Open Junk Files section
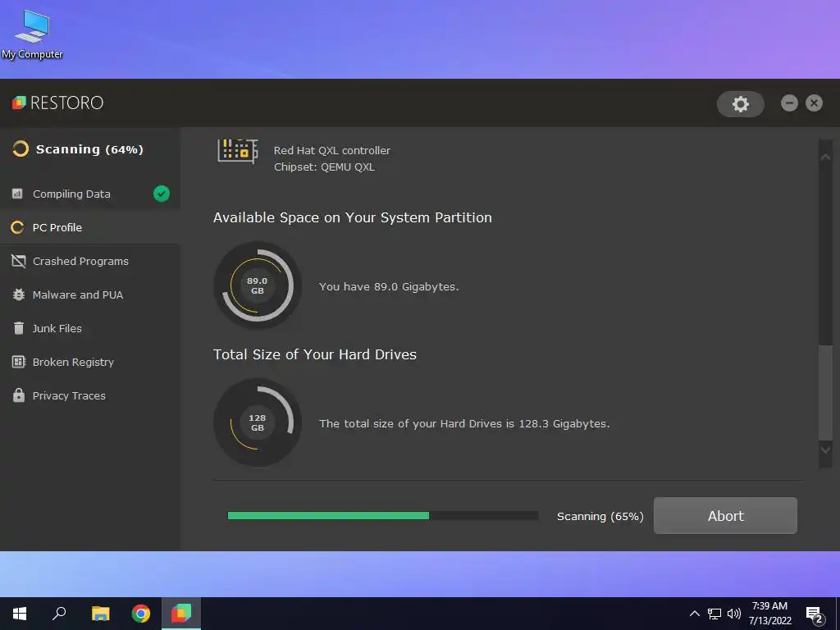Screen dimensions: 840x630 (x=90, y=328)
